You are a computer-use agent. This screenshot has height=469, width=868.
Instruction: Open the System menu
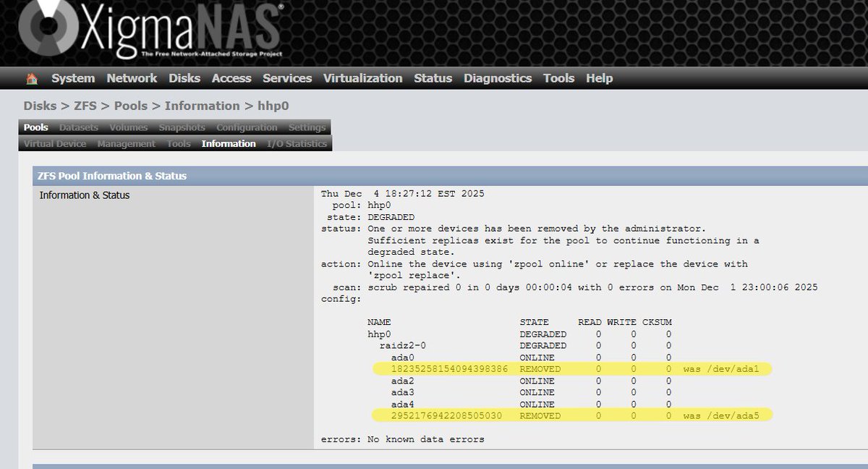coord(73,78)
